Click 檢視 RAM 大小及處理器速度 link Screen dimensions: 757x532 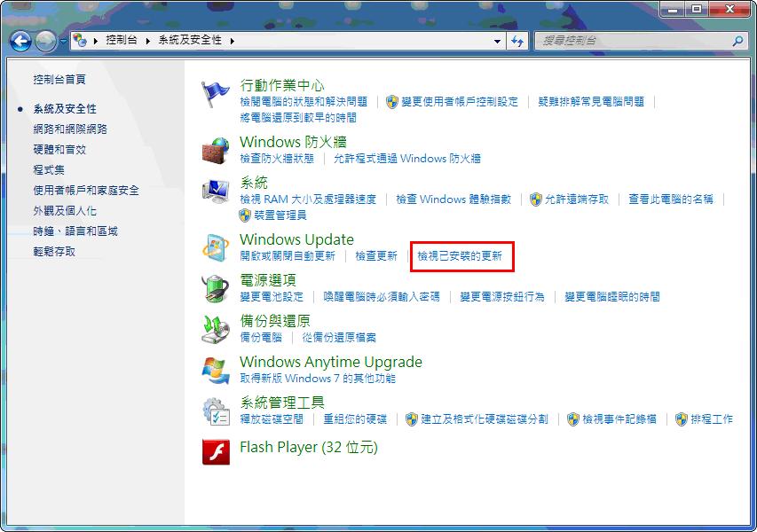tap(308, 199)
